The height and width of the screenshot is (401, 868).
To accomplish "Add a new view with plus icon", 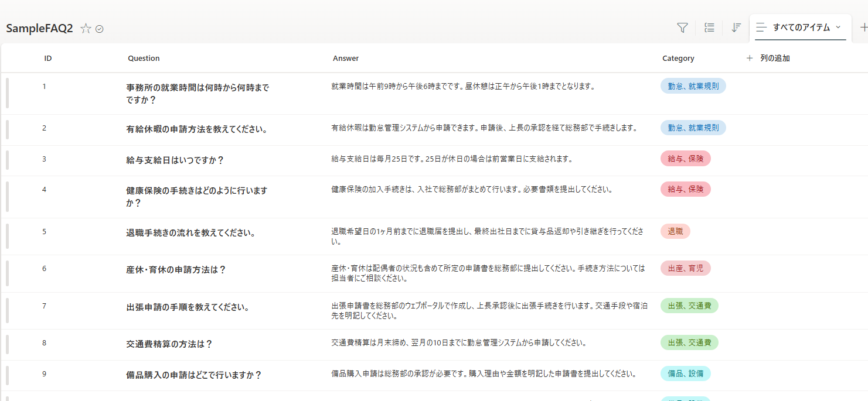I will coord(863,28).
